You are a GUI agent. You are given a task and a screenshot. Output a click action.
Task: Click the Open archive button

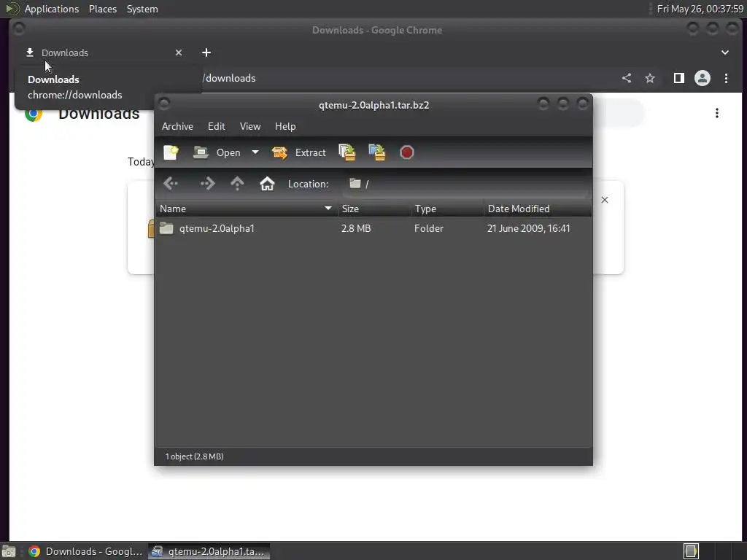point(217,152)
